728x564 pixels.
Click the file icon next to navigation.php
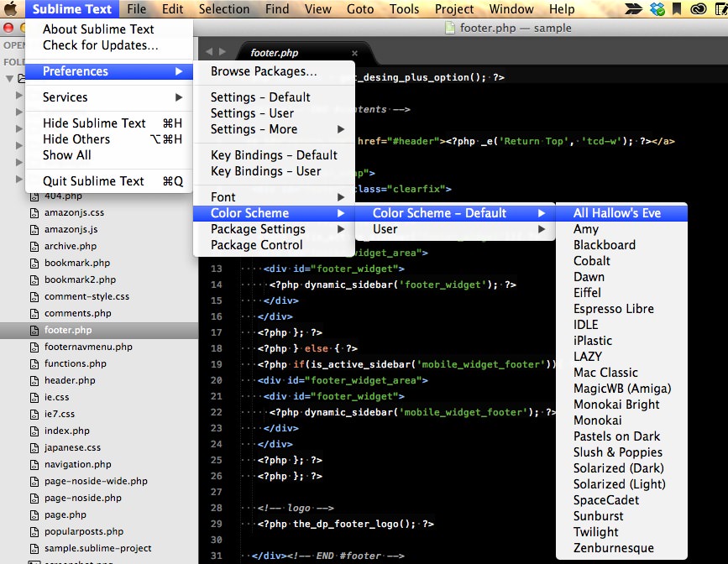(34, 465)
